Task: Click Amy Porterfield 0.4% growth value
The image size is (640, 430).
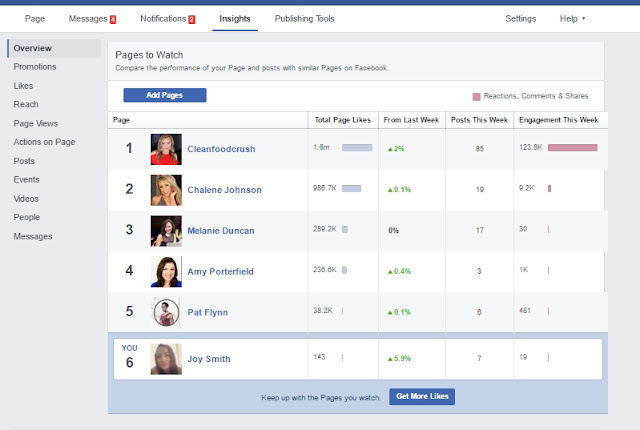Action: pyautogui.click(x=399, y=271)
